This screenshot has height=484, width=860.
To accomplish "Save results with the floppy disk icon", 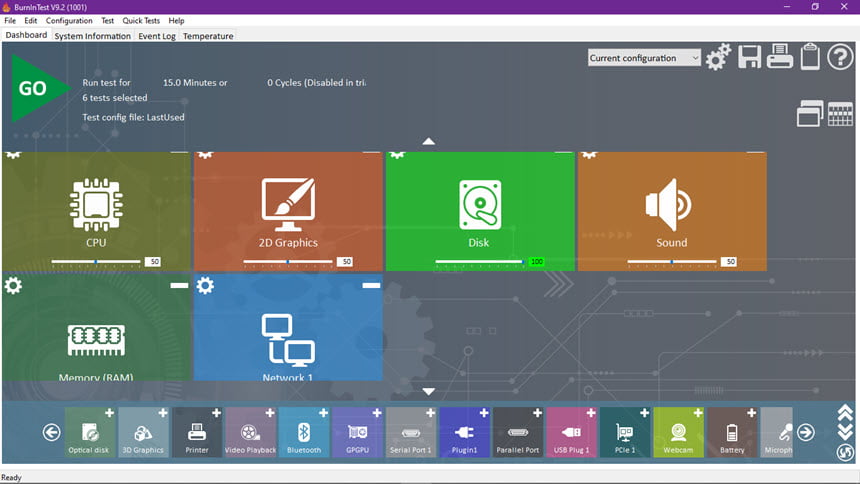I will 749,57.
